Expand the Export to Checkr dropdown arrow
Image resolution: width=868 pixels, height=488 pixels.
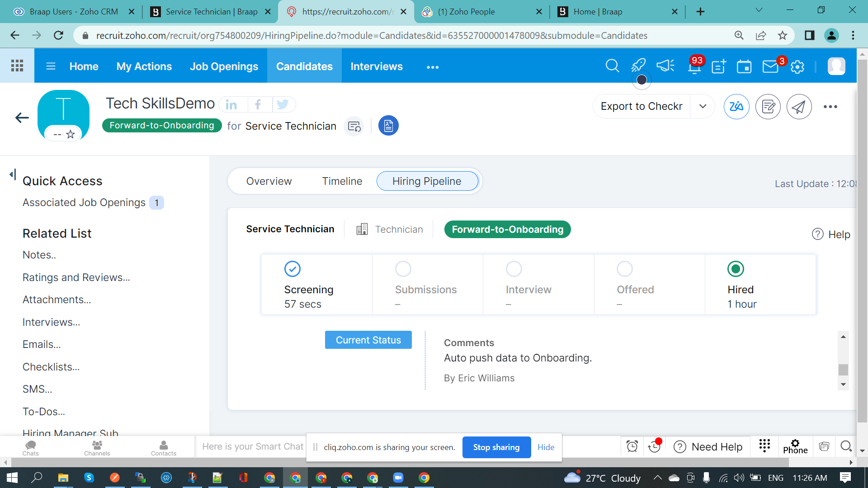tap(703, 106)
